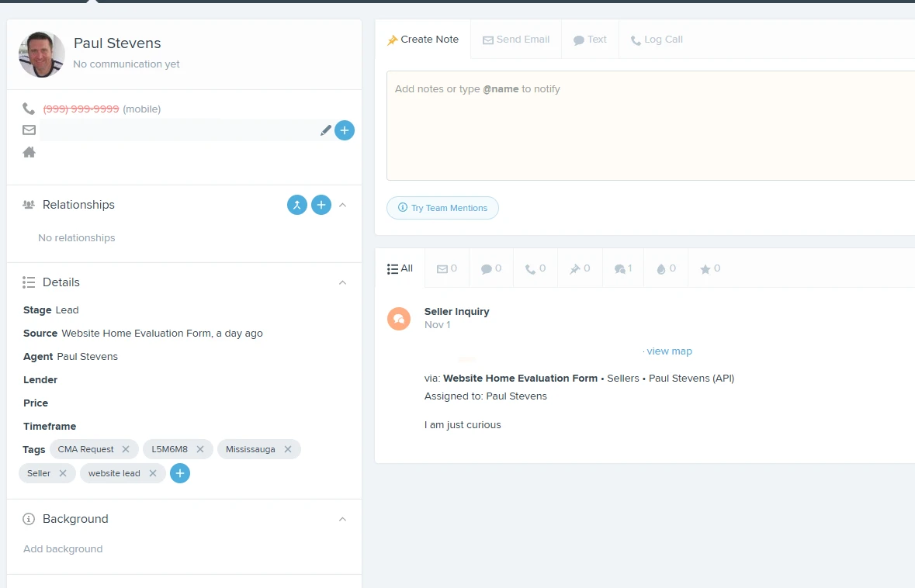Screen dimensions: 915x588
Task: Click the pencil icon to edit email
Action: tap(326, 131)
